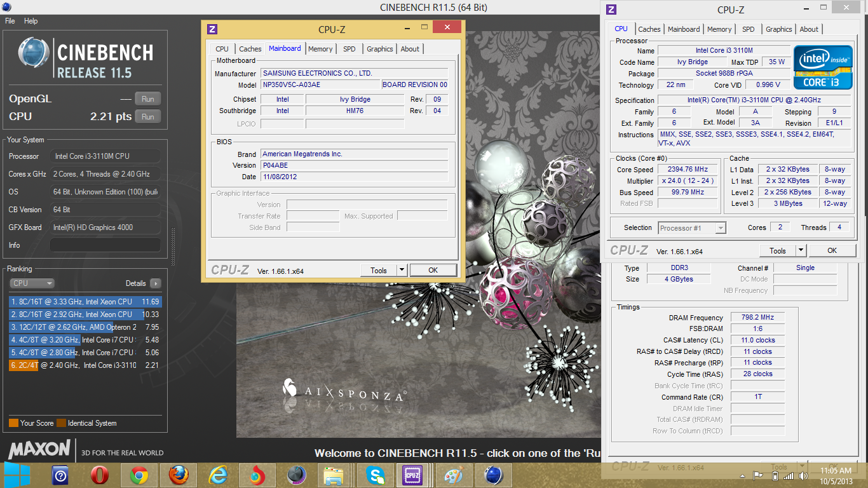Select the 12C/12T AMD Opteron ranking row
This screenshot has height=488, width=868.
coord(85,327)
